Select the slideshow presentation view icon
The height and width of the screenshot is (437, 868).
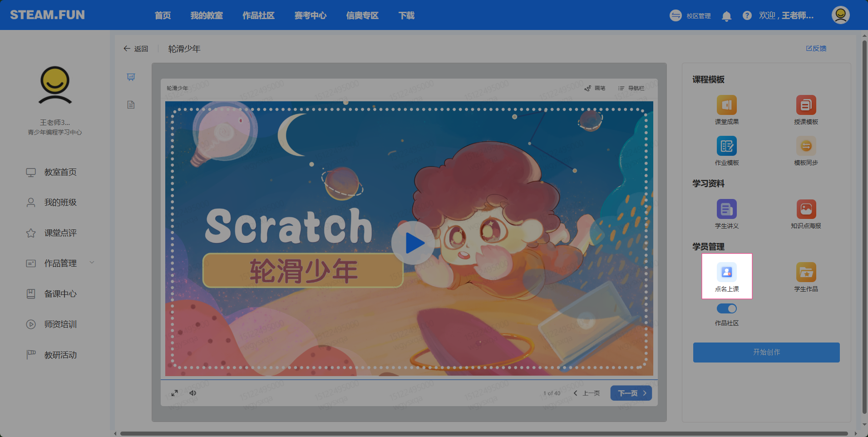pyautogui.click(x=131, y=77)
